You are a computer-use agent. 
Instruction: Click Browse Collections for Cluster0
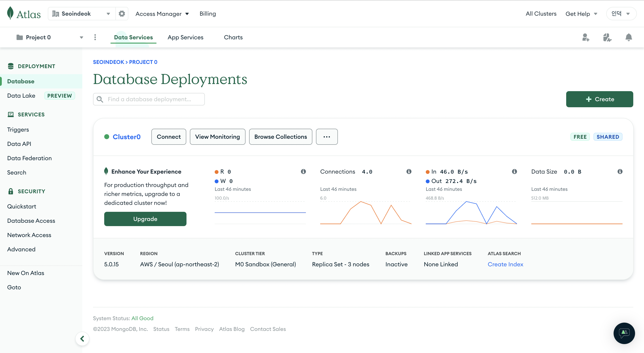[280, 137]
